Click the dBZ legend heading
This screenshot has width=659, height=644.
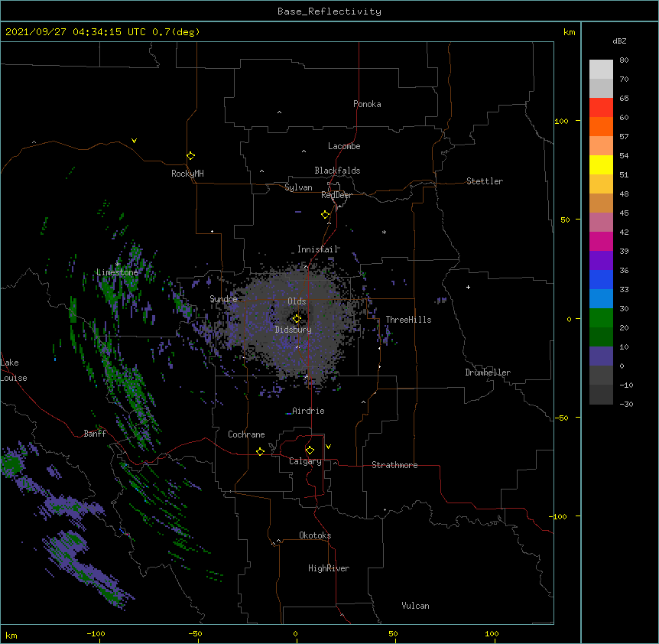tap(619, 41)
